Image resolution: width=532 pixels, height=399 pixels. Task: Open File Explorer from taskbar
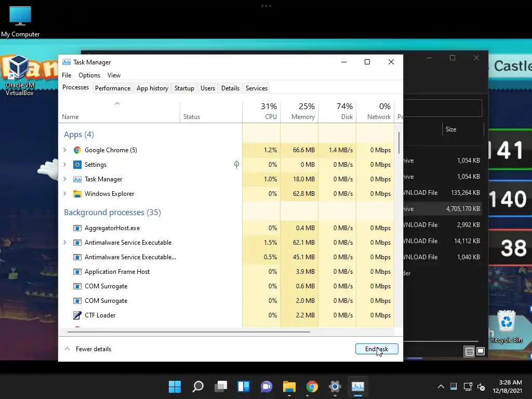click(289, 387)
